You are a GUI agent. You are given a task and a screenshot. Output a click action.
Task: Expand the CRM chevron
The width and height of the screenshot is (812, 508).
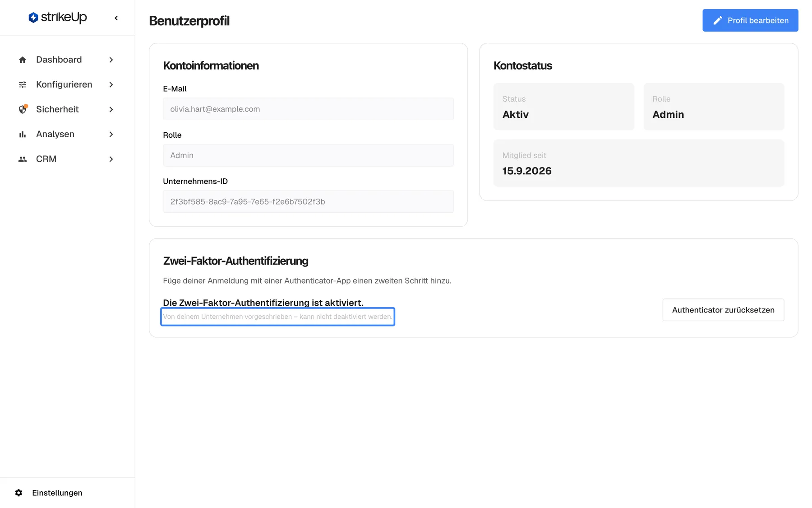click(111, 159)
